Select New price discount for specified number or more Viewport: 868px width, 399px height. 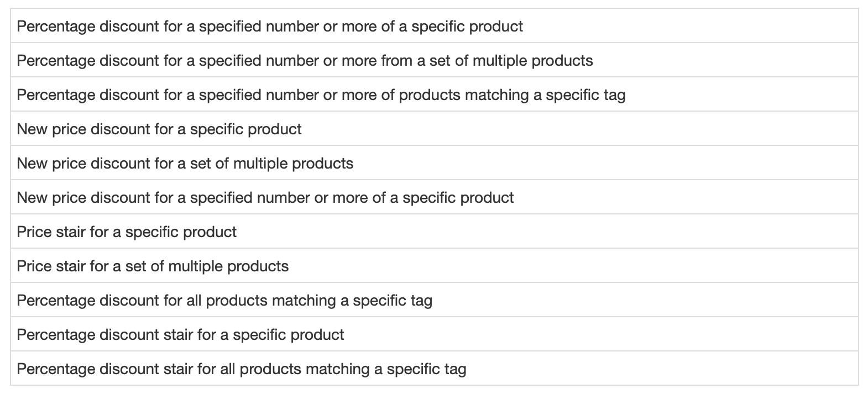click(265, 198)
